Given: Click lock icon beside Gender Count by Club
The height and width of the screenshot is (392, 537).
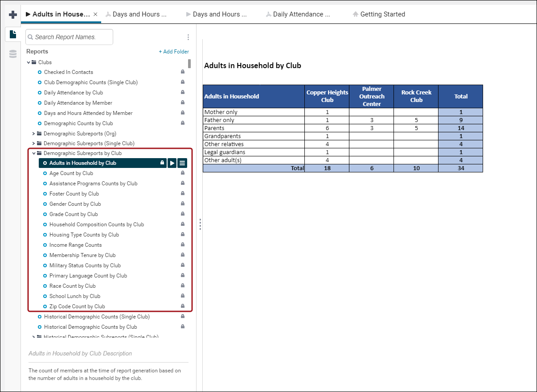Looking at the screenshot, I should point(182,204).
